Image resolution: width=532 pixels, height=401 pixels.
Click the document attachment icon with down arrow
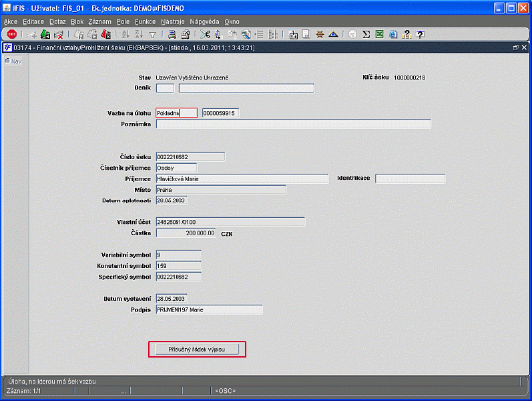click(x=293, y=34)
